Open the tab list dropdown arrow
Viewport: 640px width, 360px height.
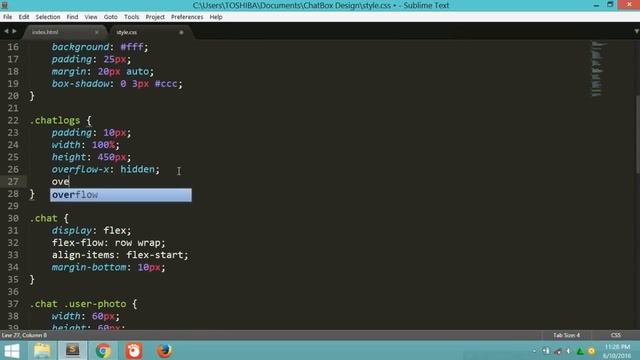pos(636,31)
